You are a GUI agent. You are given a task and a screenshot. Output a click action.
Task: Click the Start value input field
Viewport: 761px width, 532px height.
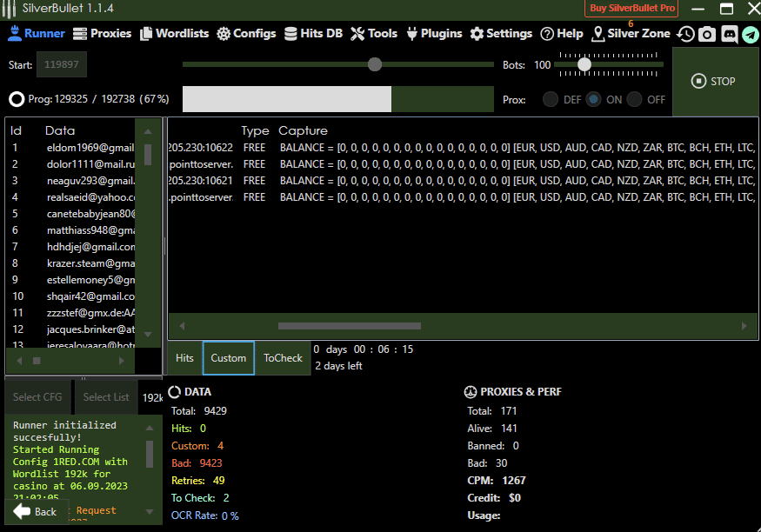pos(61,65)
